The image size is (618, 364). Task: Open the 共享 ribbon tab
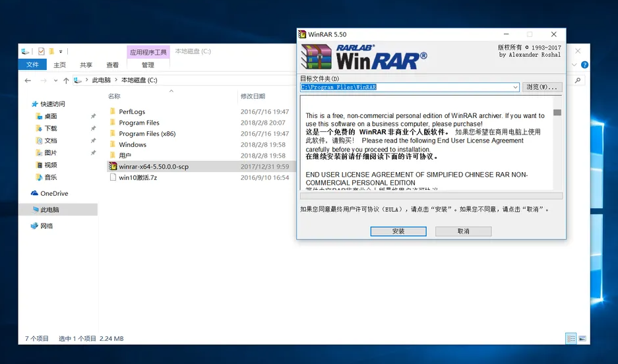click(86, 65)
